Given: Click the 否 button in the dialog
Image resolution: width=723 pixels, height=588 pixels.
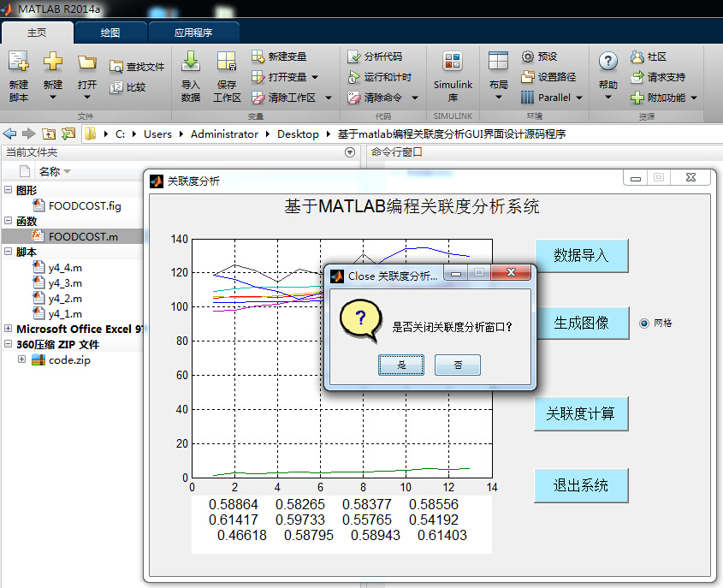Looking at the screenshot, I should [458, 365].
